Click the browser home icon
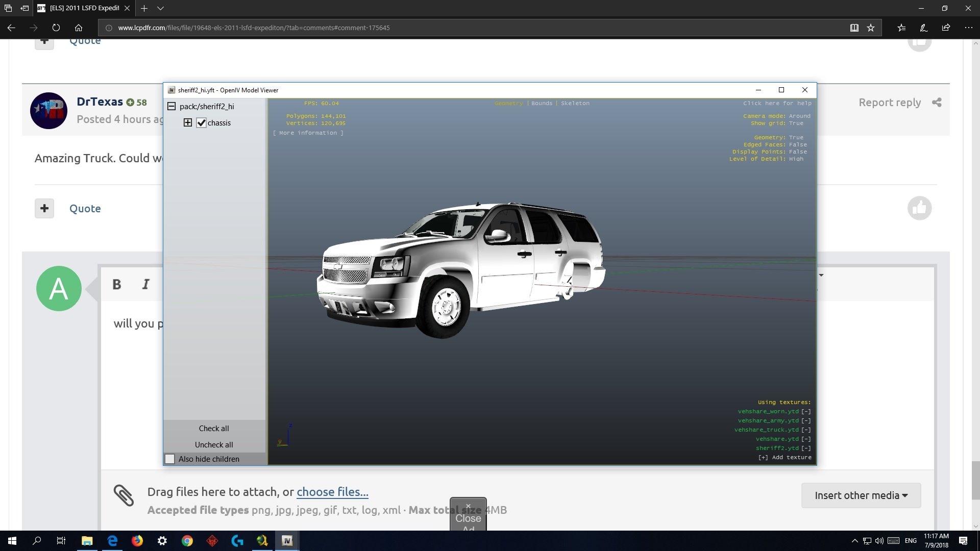 tap(79, 28)
